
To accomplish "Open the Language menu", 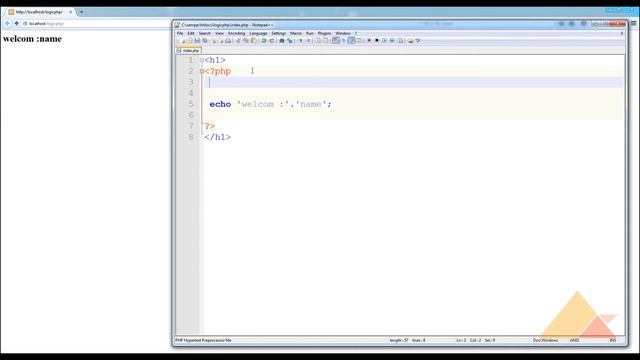I will (x=258, y=33).
